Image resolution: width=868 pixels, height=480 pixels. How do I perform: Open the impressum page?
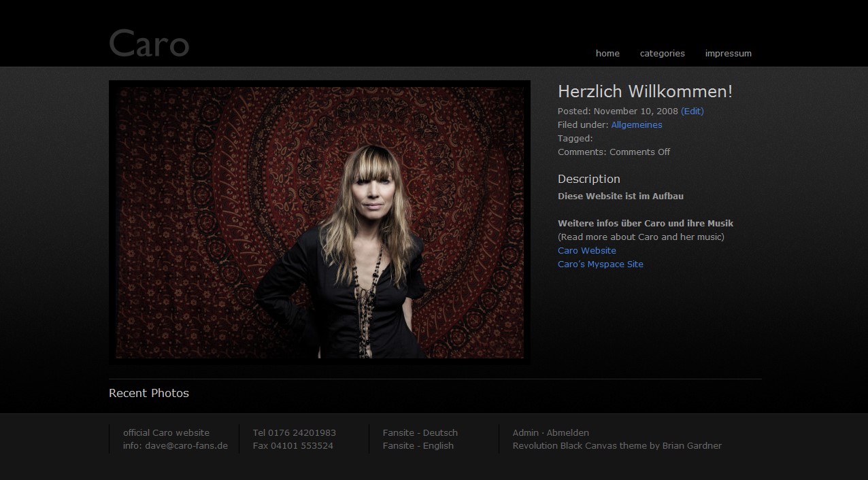pyautogui.click(x=728, y=53)
